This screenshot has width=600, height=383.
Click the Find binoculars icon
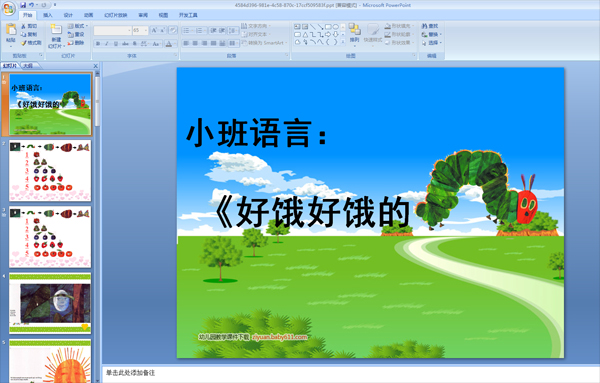(424, 26)
